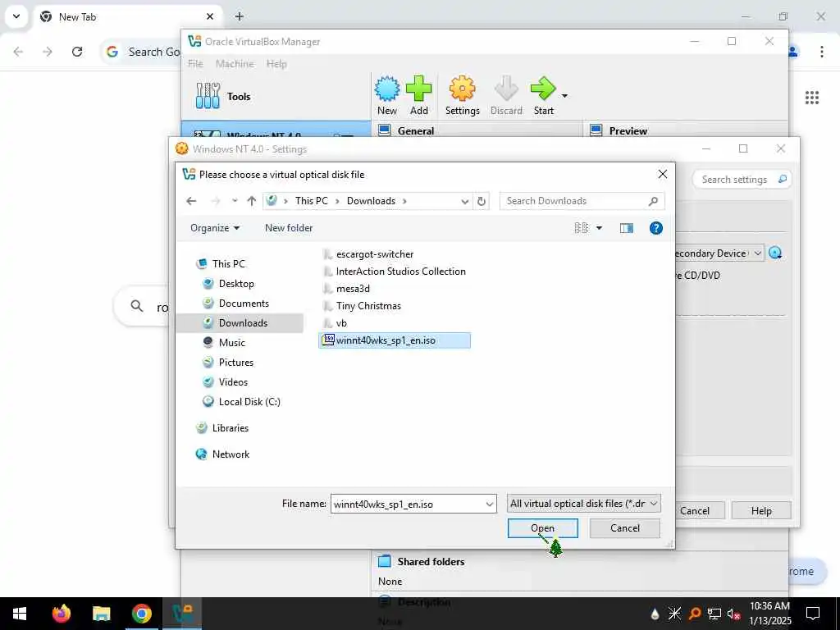Expand the address bar path dropdown
This screenshot has height=630, width=840.
(464, 202)
